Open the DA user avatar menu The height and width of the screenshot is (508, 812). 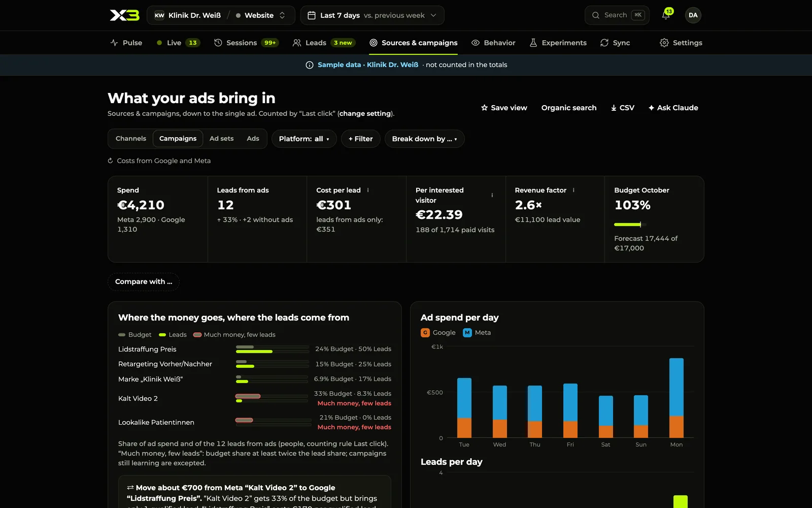click(693, 15)
